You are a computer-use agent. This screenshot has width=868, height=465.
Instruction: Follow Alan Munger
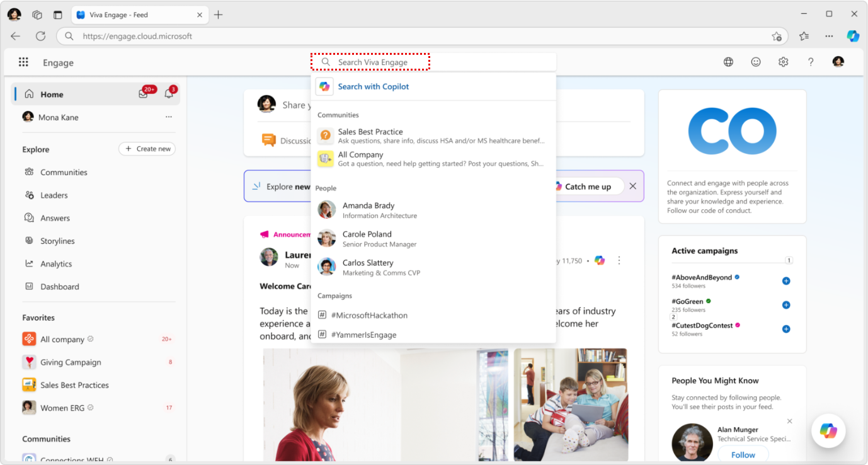(x=743, y=454)
